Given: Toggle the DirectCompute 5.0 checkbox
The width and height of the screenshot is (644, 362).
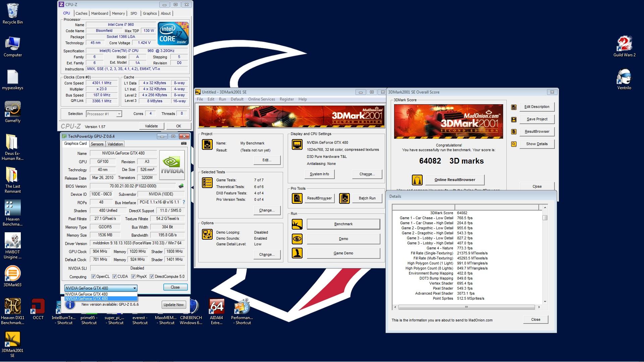Looking at the screenshot, I should [x=152, y=277].
